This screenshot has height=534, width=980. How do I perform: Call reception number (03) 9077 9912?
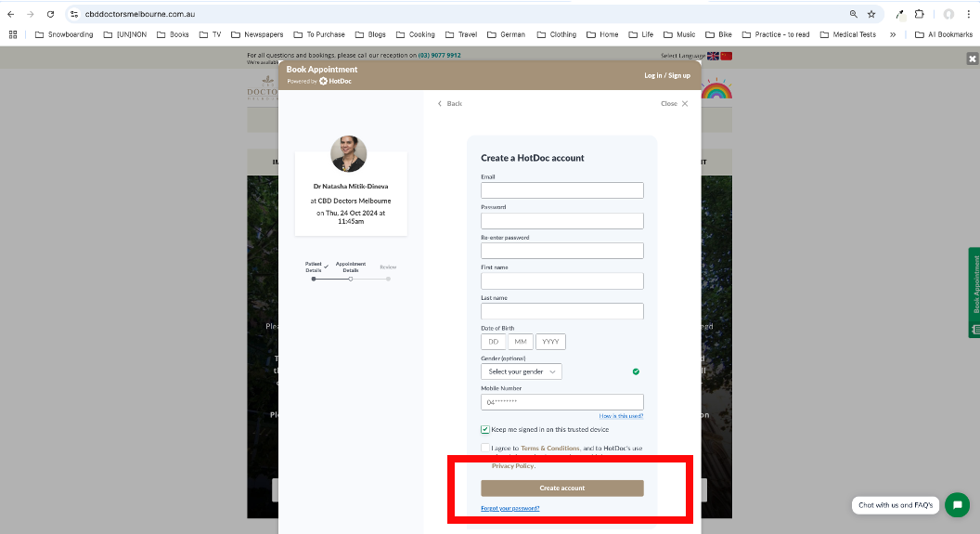click(439, 55)
